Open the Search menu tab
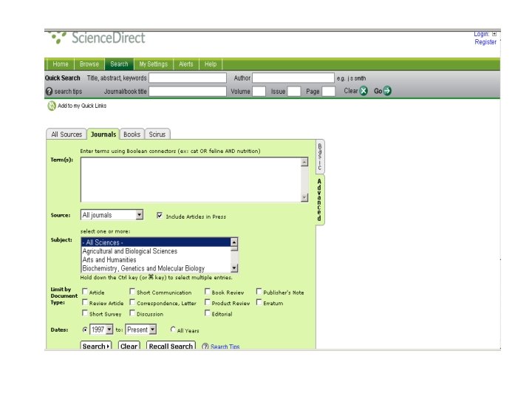The height and width of the screenshot is (399, 532). pos(119,64)
